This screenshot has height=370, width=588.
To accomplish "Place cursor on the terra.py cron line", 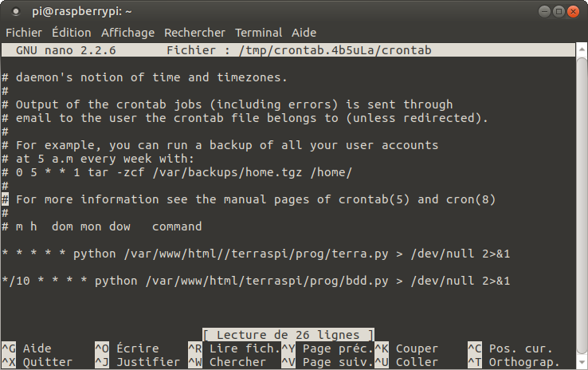I will pos(255,254).
